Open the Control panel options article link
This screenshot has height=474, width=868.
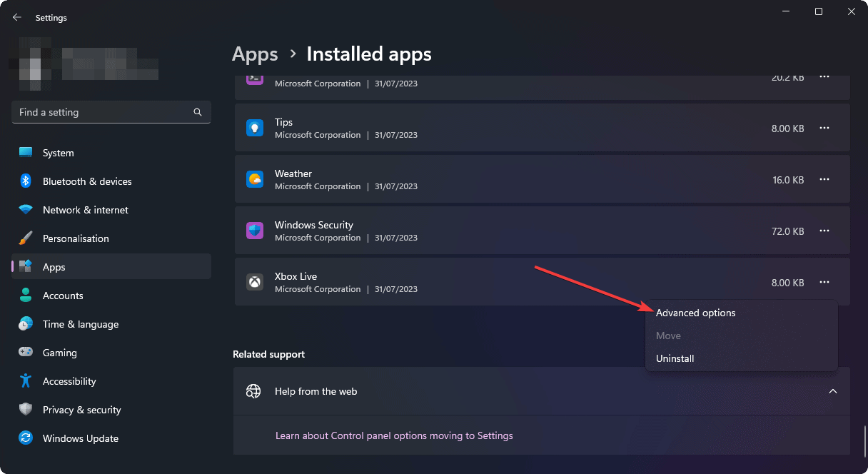click(395, 435)
